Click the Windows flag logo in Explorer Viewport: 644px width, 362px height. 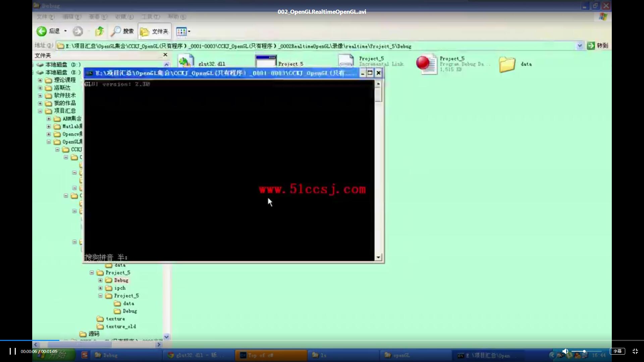[x=603, y=17]
